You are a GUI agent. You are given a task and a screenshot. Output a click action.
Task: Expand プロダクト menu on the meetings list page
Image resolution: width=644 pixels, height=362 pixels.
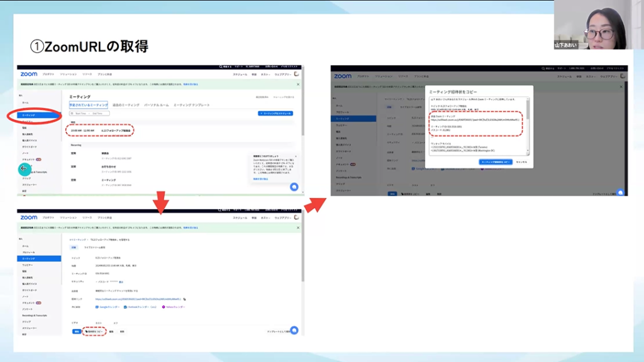(x=48, y=74)
